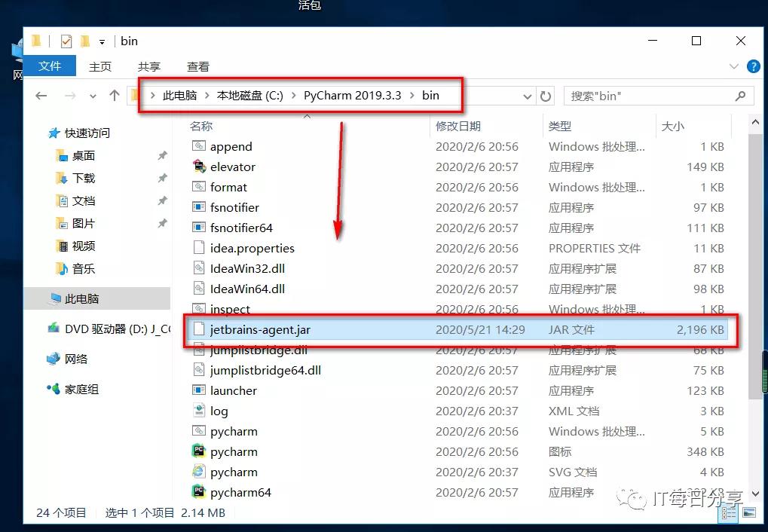Click the refresh button beside address bar
Viewport: 768px width, 532px height.
[x=546, y=96]
